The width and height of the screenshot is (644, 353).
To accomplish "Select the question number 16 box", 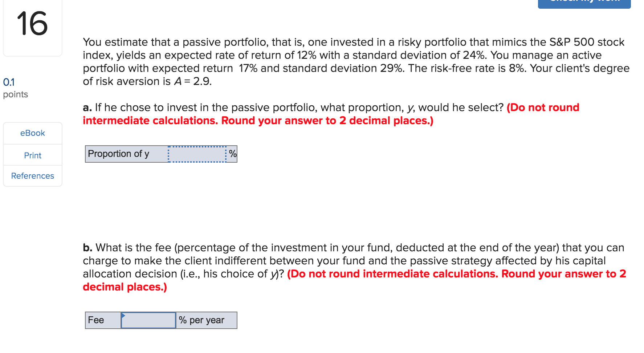I will pos(32,25).
